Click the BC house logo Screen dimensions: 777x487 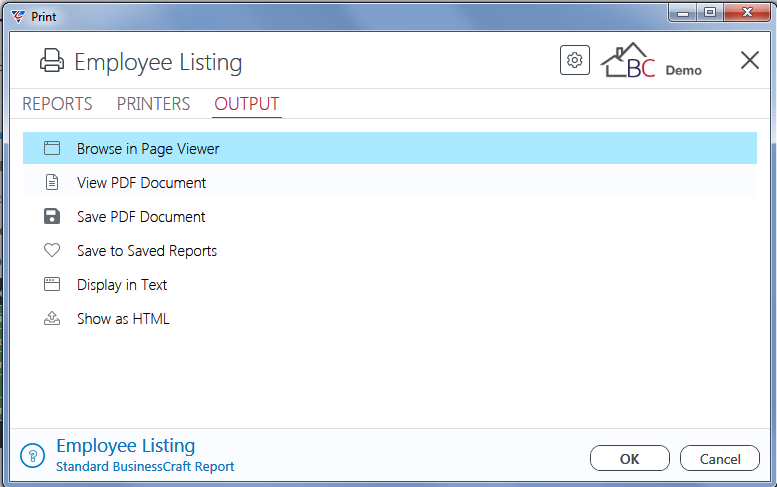tap(628, 60)
